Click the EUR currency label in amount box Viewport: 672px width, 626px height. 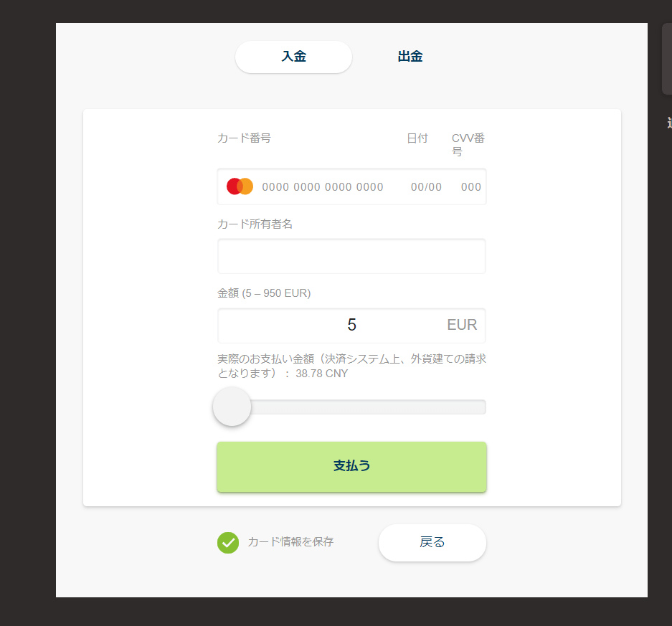(462, 325)
